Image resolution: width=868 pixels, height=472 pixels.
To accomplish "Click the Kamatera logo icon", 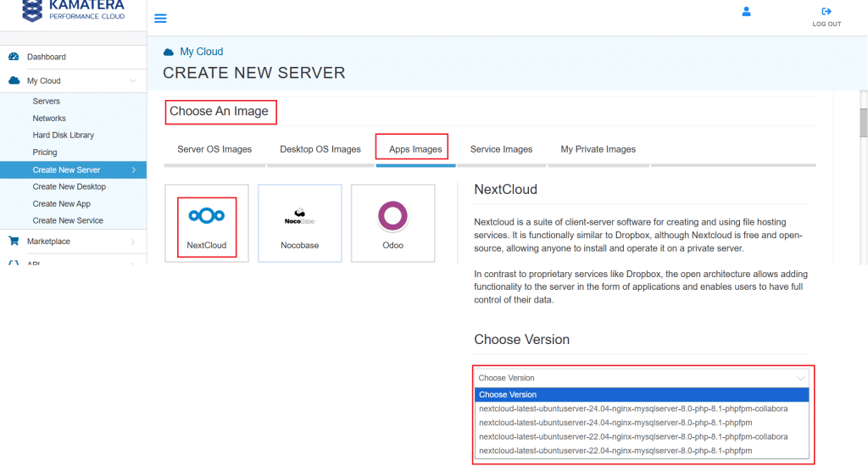I will pyautogui.click(x=32, y=10).
